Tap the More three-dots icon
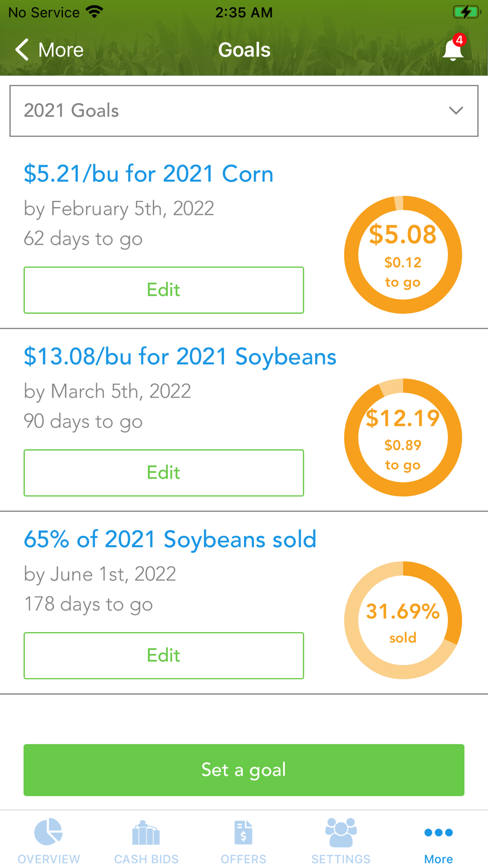488x868 pixels. pos(438,832)
